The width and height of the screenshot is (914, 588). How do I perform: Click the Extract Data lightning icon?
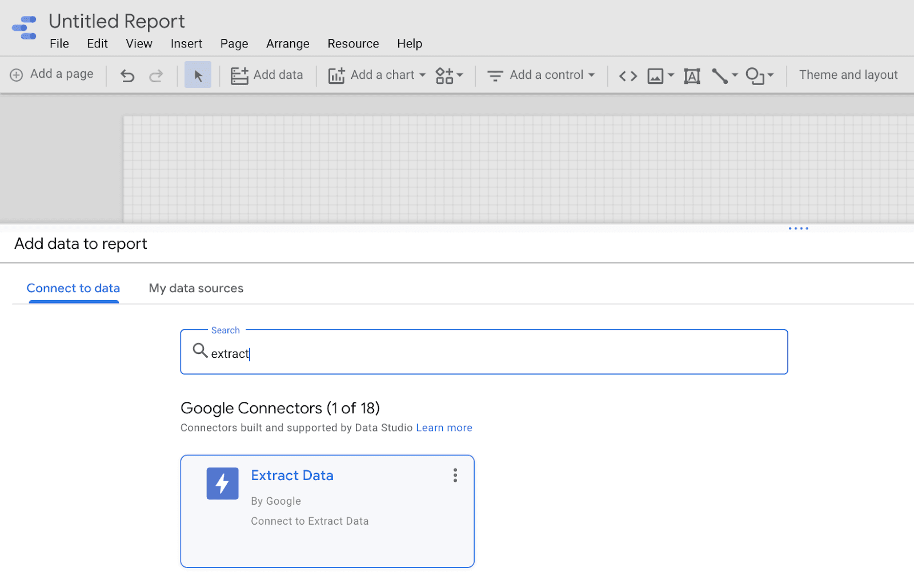coord(222,483)
